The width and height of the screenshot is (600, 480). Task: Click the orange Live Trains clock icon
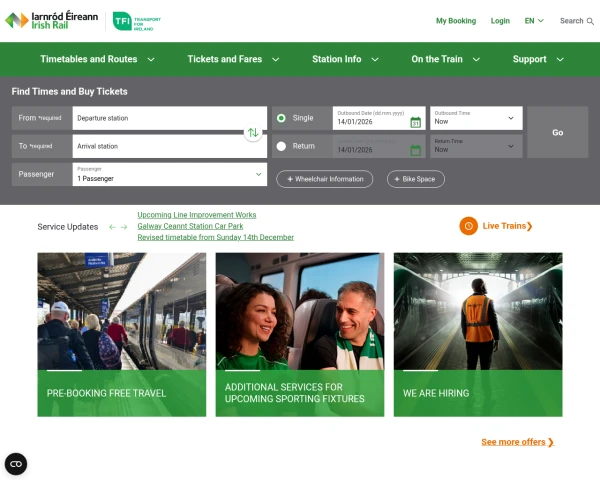[468, 226]
